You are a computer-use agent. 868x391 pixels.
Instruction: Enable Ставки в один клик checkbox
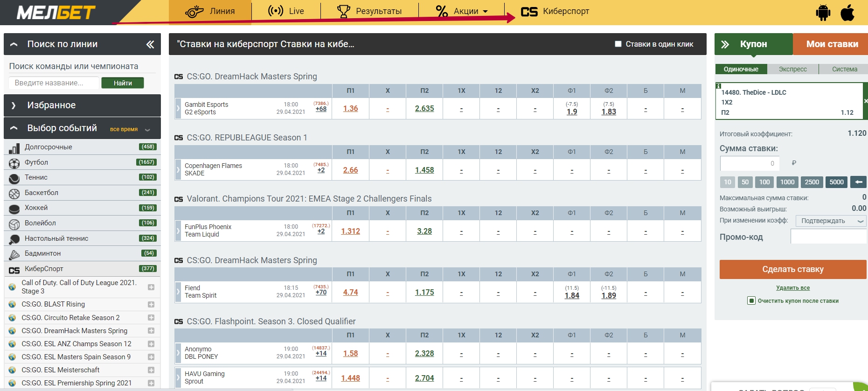618,44
